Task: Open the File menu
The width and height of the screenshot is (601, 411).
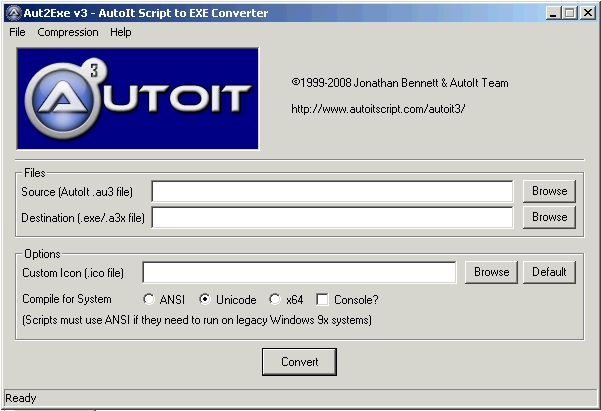Action: (17, 32)
